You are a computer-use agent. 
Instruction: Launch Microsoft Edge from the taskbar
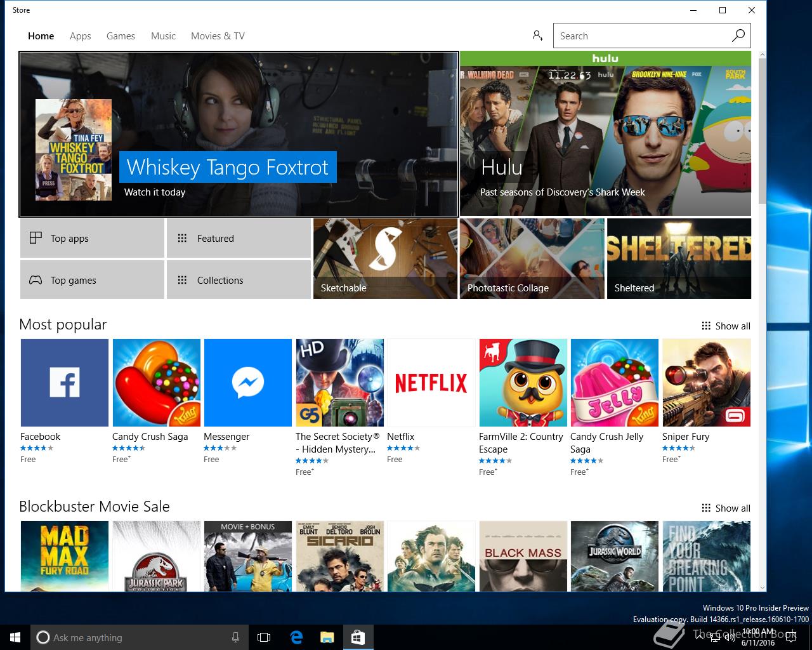(x=296, y=637)
